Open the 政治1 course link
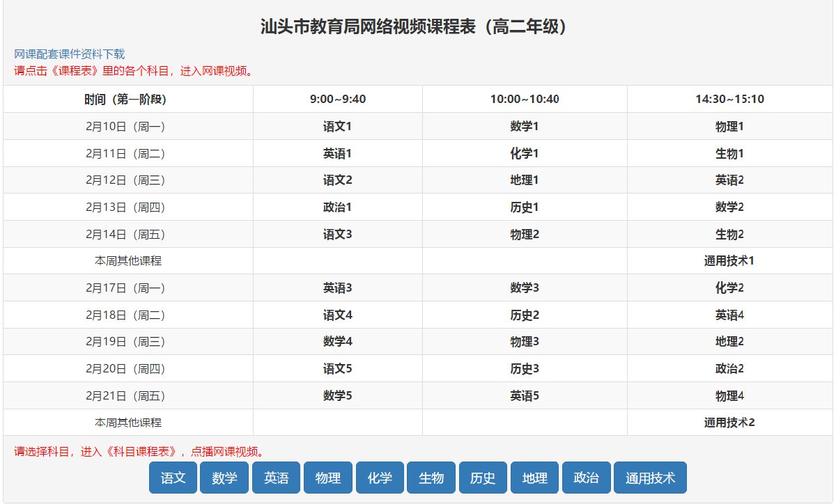This screenshot has height=504, width=836. coord(337,207)
